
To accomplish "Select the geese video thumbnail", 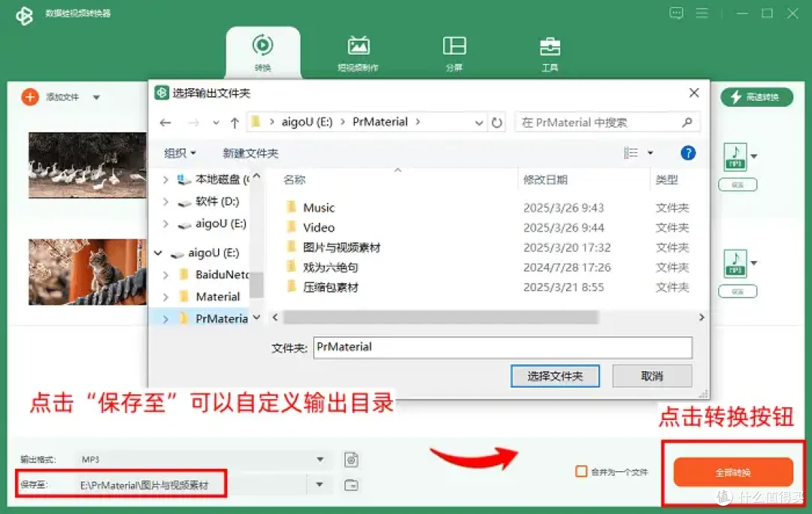I will [87, 166].
